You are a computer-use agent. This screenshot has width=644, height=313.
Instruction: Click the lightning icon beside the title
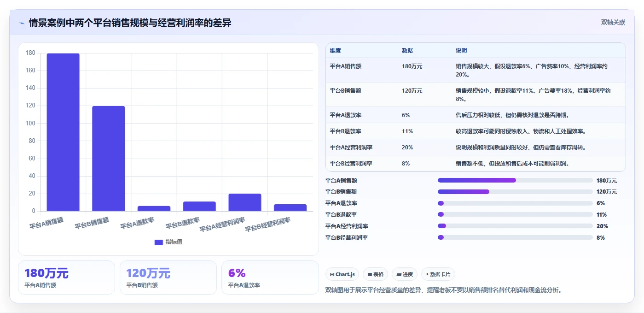tap(22, 23)
